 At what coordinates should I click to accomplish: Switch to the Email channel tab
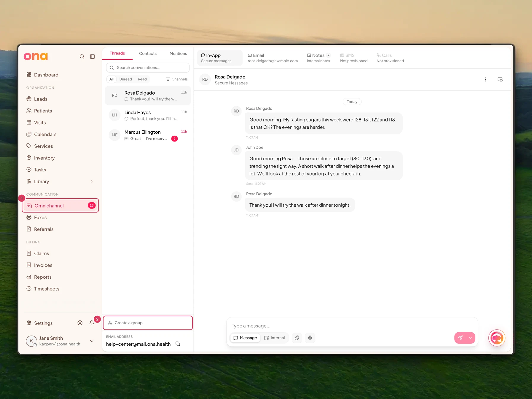(x=273, y=58)
